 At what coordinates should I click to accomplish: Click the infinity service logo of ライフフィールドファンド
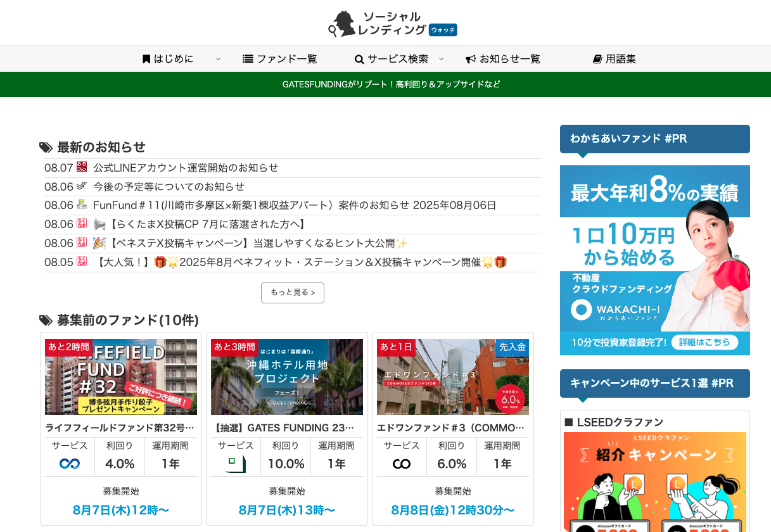pyautogui.click(x=70, y=464)
